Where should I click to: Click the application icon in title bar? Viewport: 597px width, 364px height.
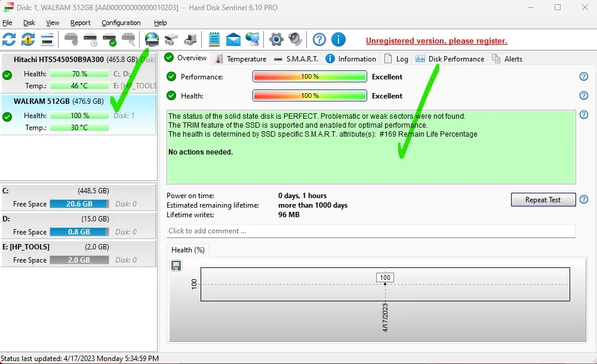click(x=8, y=7)
